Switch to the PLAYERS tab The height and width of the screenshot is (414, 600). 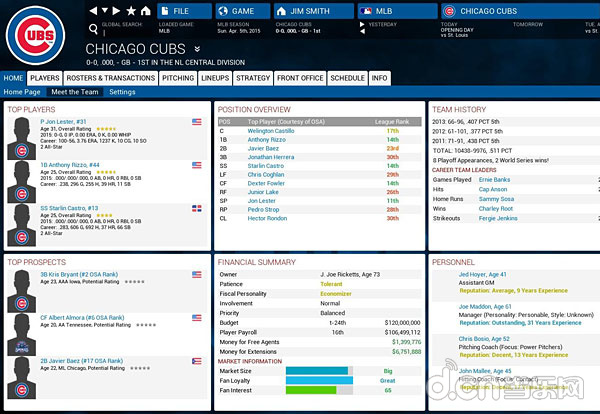click(x=45, y=78)
